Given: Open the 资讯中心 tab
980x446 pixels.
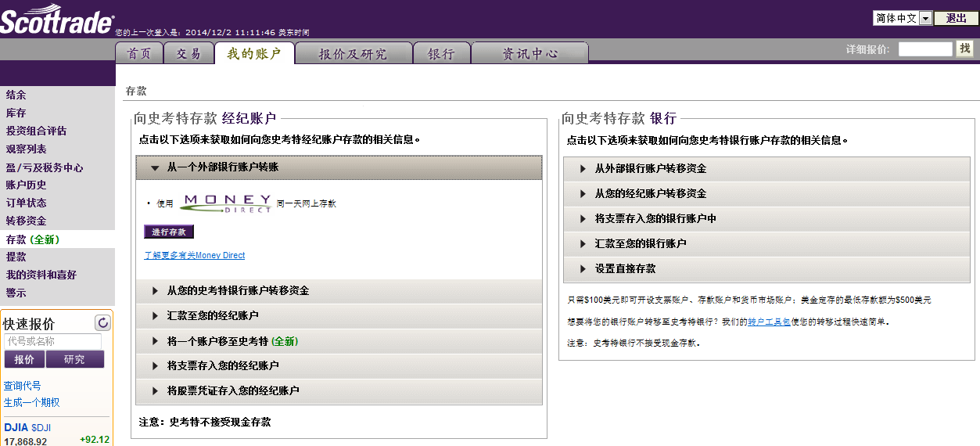Looking at the screenshot, I should [530, 54].
